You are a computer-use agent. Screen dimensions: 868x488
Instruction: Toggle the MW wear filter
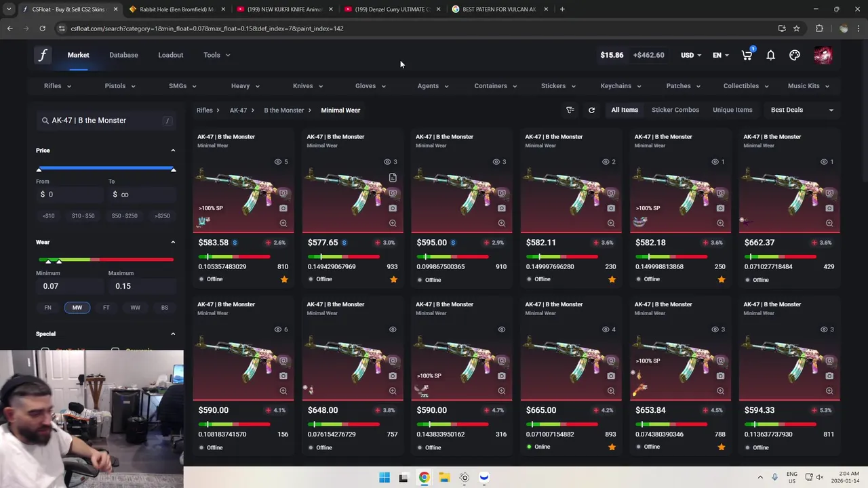(77, 308)
